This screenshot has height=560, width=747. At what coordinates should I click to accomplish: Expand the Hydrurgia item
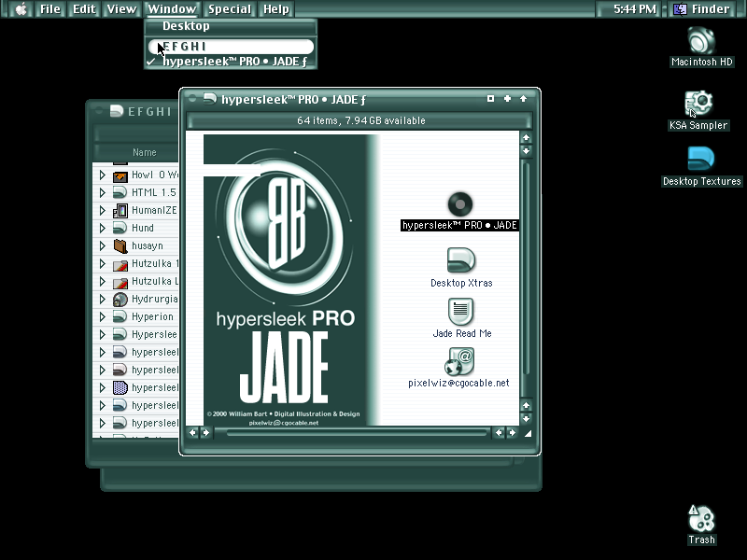click(102, 299)
